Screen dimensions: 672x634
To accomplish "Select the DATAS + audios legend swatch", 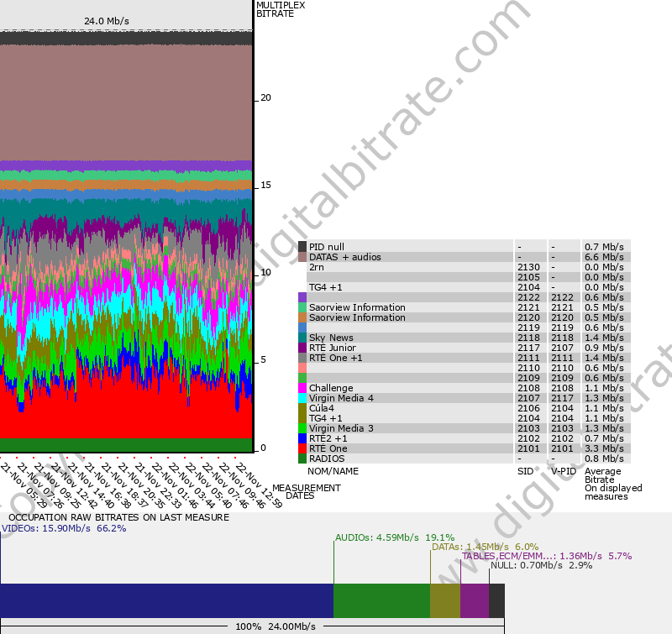I will tap(302, 257).
